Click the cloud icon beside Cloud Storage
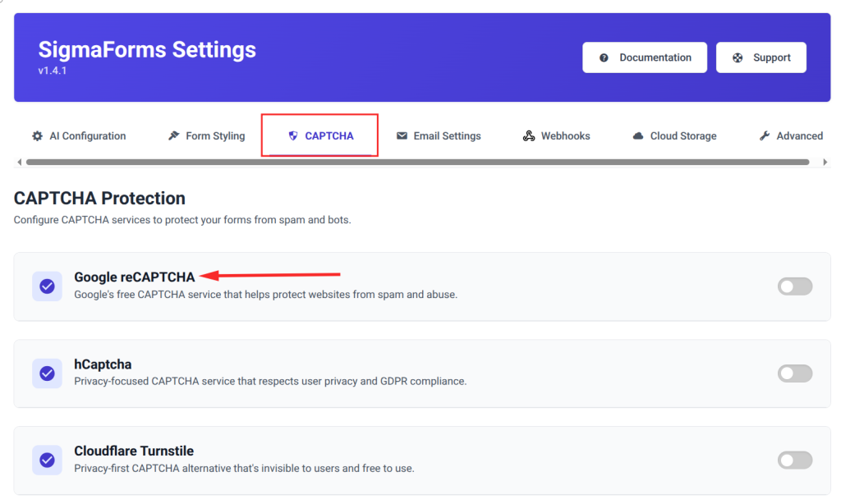 coord(637,136)
